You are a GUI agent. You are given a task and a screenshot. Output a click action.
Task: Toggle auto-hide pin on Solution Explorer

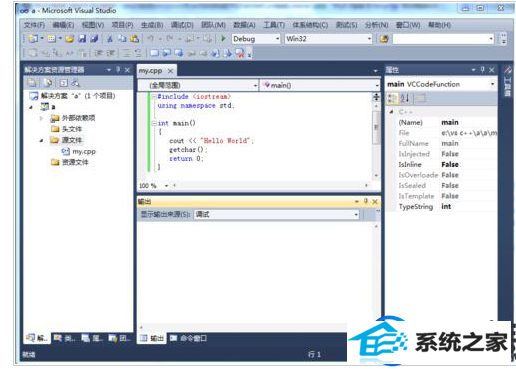[x=118, y=70]
